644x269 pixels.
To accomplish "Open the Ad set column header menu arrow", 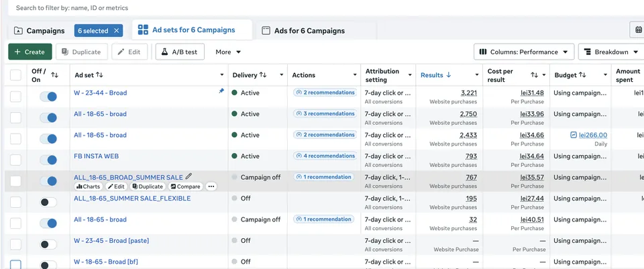I will (222, 75).
